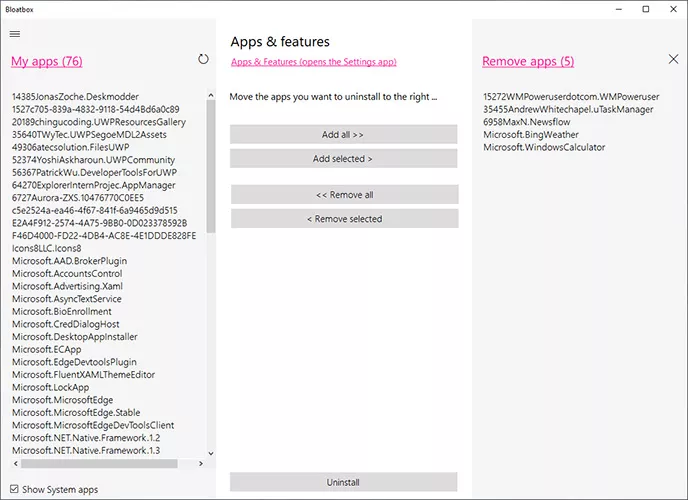This screenshot has height=500, width=688.
Task: Click the Add selected > button
Action: pos(344,159)
